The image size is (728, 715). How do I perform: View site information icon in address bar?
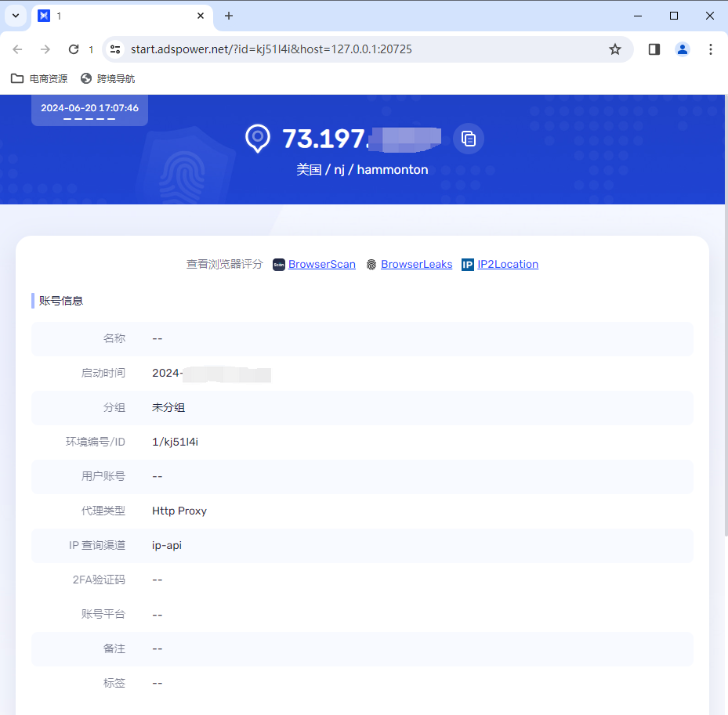(115, 49)
